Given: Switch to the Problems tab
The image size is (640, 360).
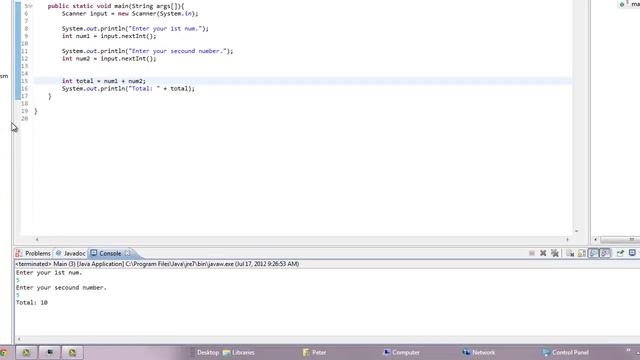Looking at the screenshot, I should point(33,253).
